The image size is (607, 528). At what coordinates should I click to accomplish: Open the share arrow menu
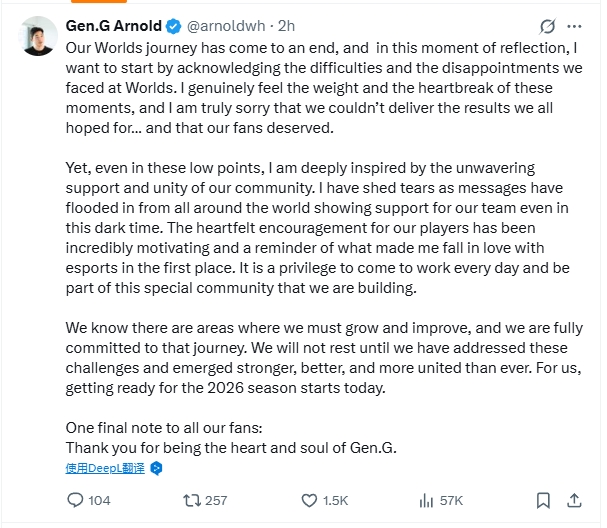tap(575, 499)
